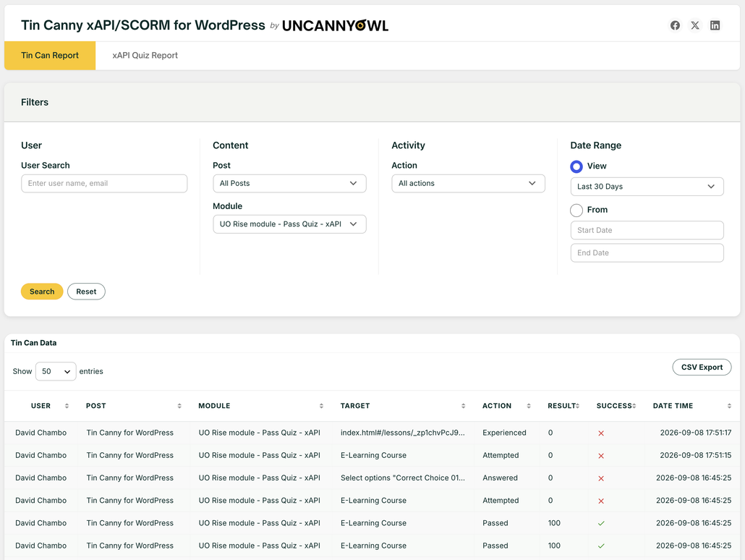Click the red X in the 17:51:15 Attempted row
Screen dimensions: 745x560
coord(601,456)
